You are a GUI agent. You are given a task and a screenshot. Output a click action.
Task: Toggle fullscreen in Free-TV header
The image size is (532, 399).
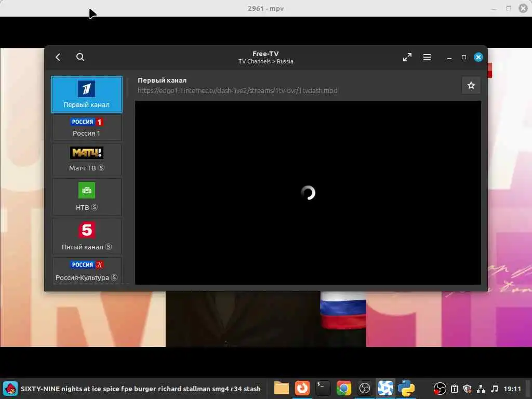[407, 57]
